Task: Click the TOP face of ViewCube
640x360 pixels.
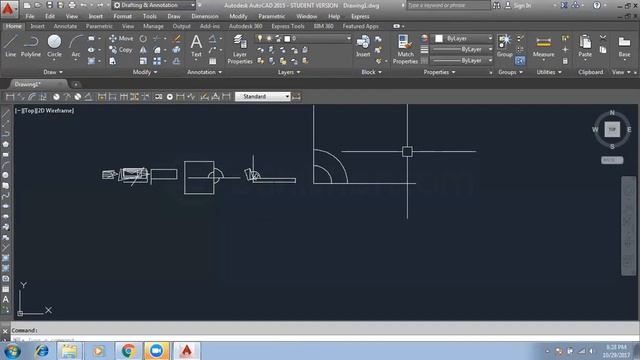Action: 612,129
